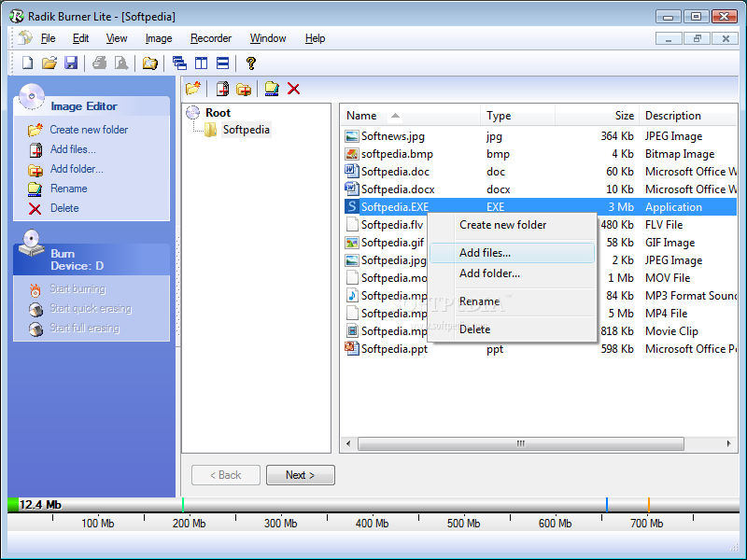Image resolution: width=747 pixels, height=560 pixels.
Task: Click the Next > button
Action: pyautogui.click(x=300, y=475)
